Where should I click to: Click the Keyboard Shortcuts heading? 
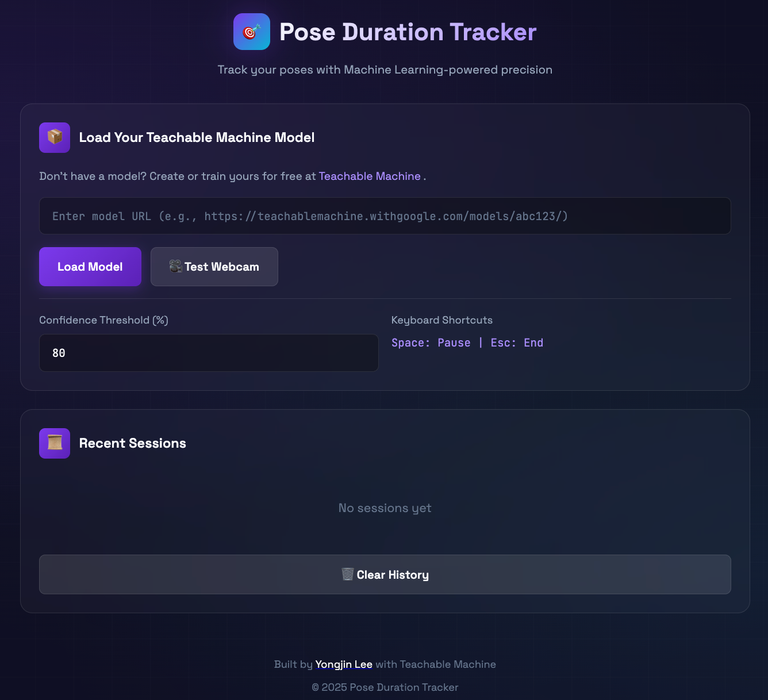pyautogui.click(x=441, y=320)
